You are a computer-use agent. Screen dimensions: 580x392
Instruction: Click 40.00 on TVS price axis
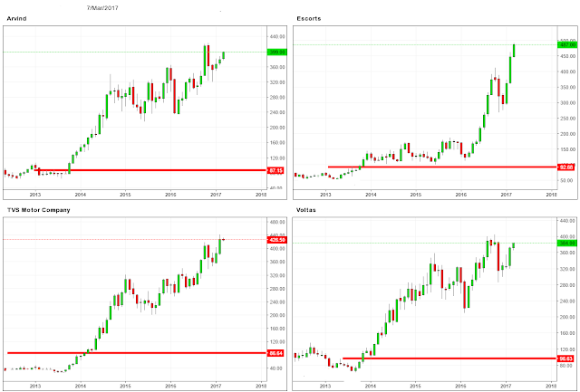(277, 368)
